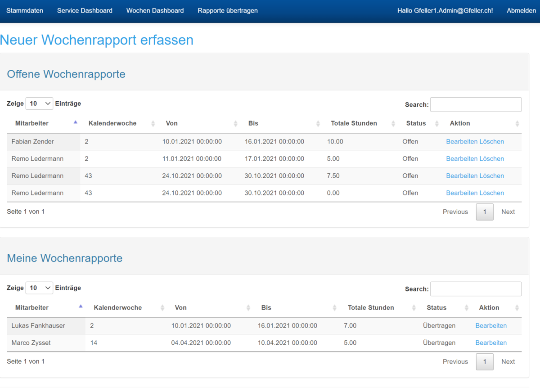Viewport: 540px width, 392px height.
Task: Click Totale Stunden sort icon in Meine Wochenrapporte
Action: click(414, 308)
